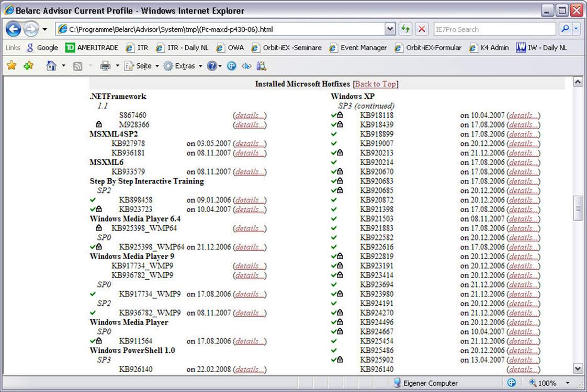Screen dimensions: 587x392
Task: Open the AMERITRADE favorite link
Action: (x=92, y=48)
